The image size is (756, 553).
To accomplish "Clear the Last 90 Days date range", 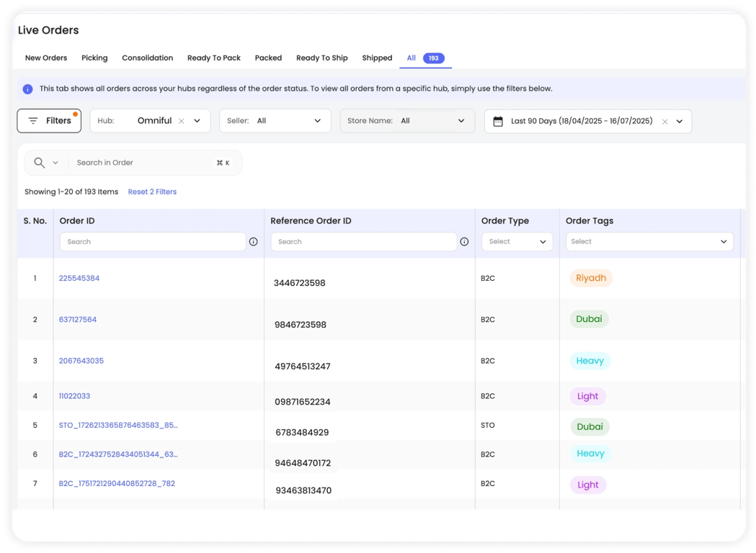I will point(664,122).
